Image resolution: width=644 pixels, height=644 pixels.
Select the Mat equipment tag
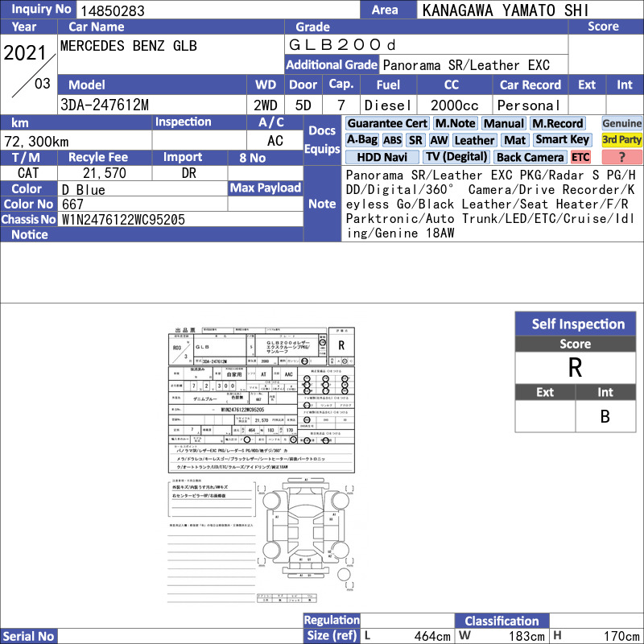click(514, 140)
